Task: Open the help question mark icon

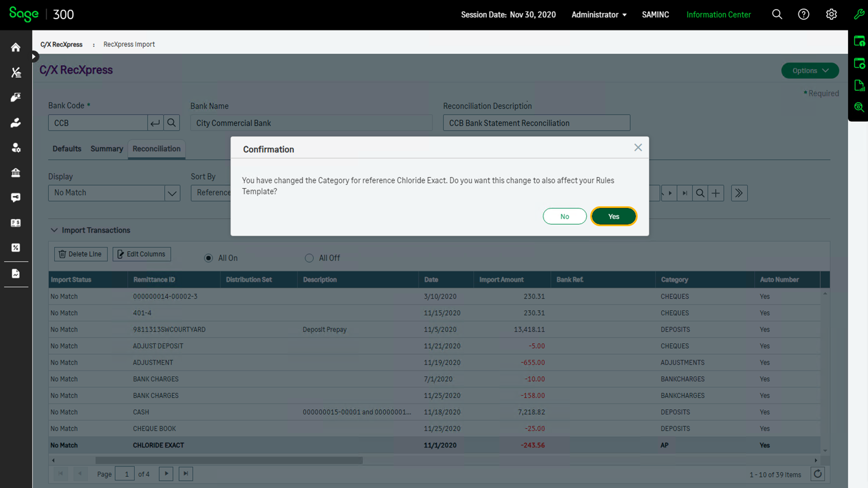Action: coord(803,14)
